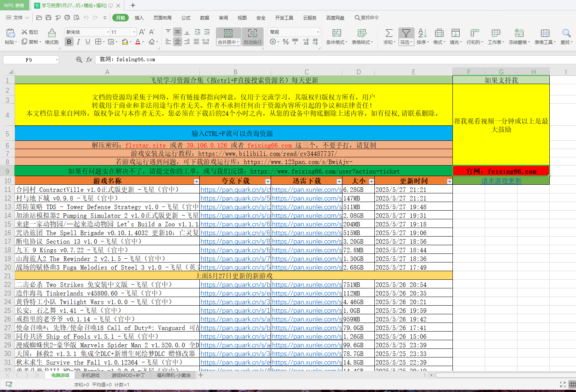Image resolution: width=576 pixels, height=392 pixels.
Task: Toggle vertical middle alignment
Action: click(x=178, y=32)
